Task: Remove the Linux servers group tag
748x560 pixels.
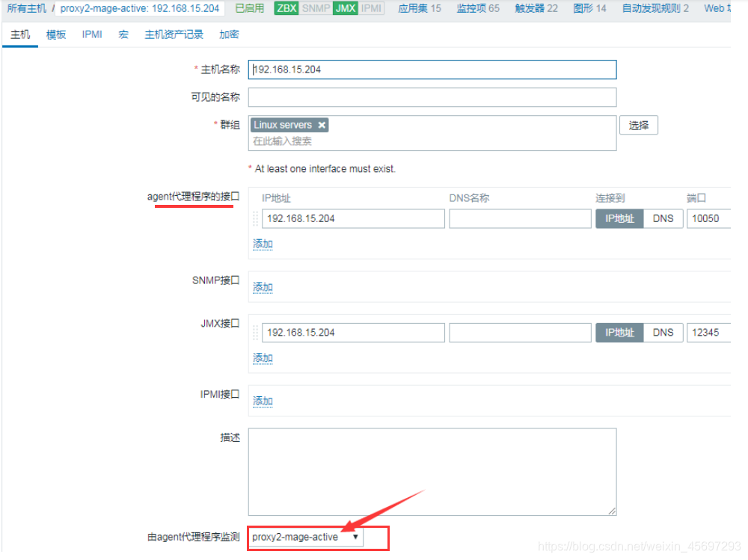Action: tap(322, 125)
